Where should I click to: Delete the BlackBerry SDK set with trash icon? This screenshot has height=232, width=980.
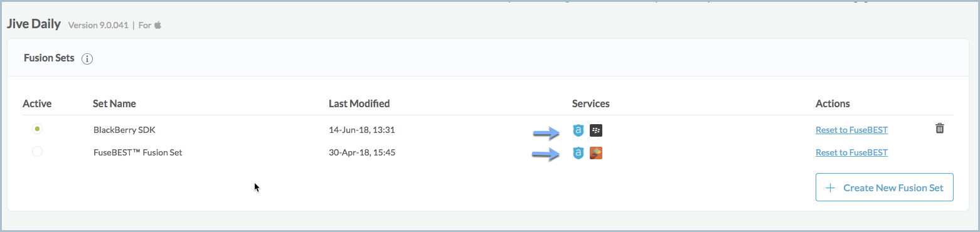pos(939,129)
